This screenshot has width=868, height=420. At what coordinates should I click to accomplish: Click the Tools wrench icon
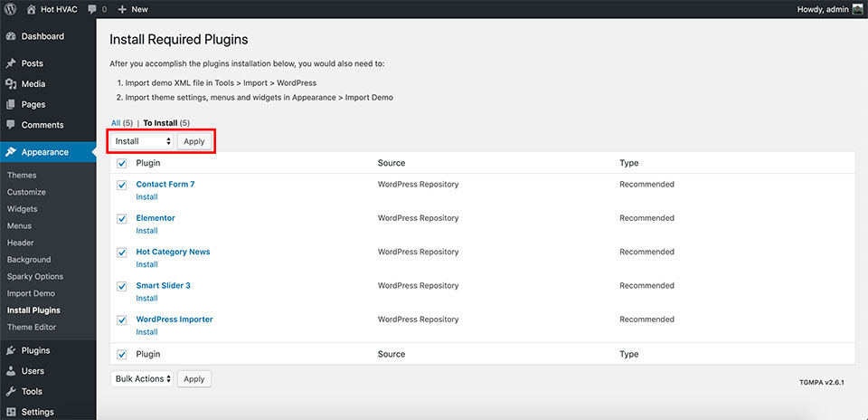[11, 392]
